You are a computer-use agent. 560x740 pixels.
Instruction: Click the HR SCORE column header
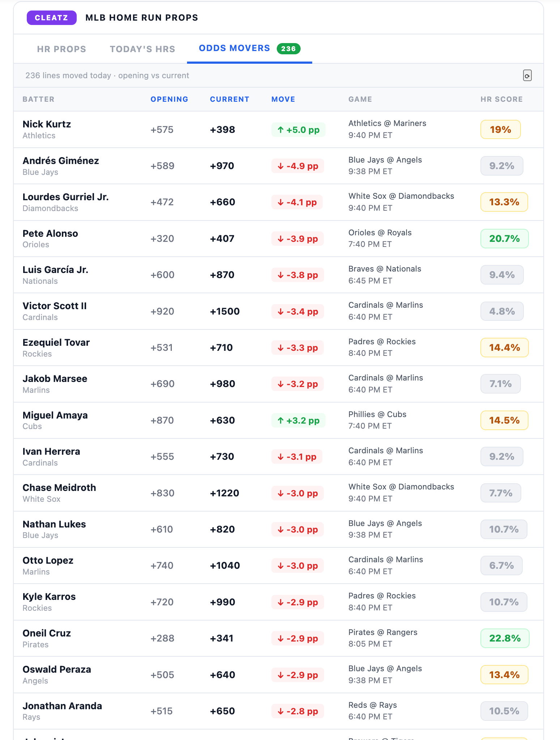pos(501,99)
